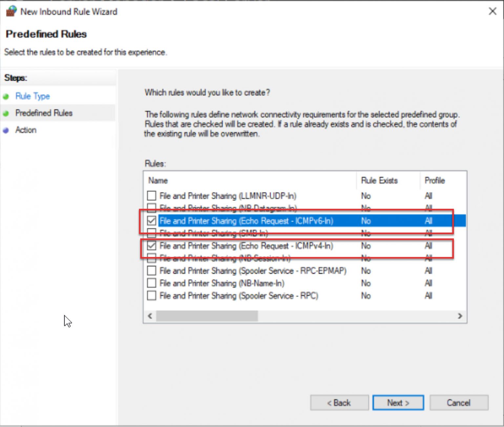Uncheck Echo Request ICMPv6-In rule
Image resolution: width=504 pixels, height=427 pixels.
pyautogui.click(x=152, y=221)
